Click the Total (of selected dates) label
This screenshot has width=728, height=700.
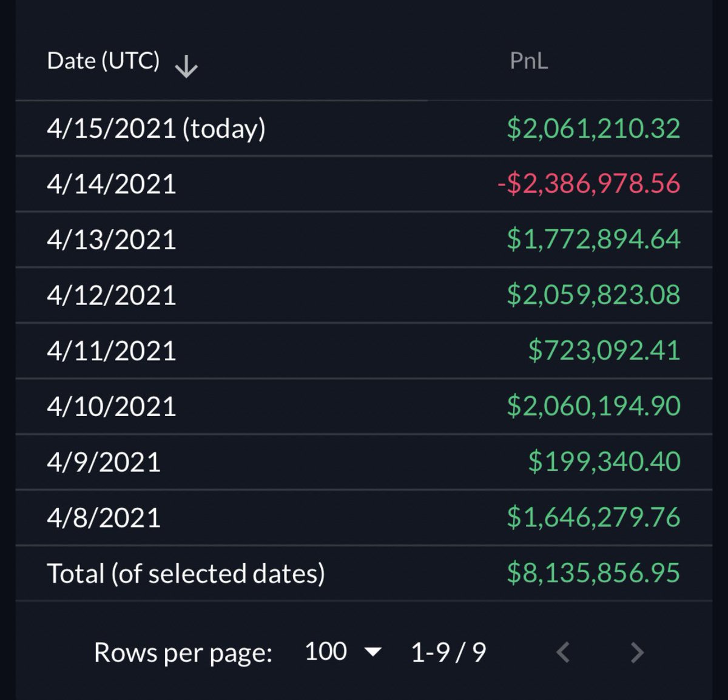(186, 574)
